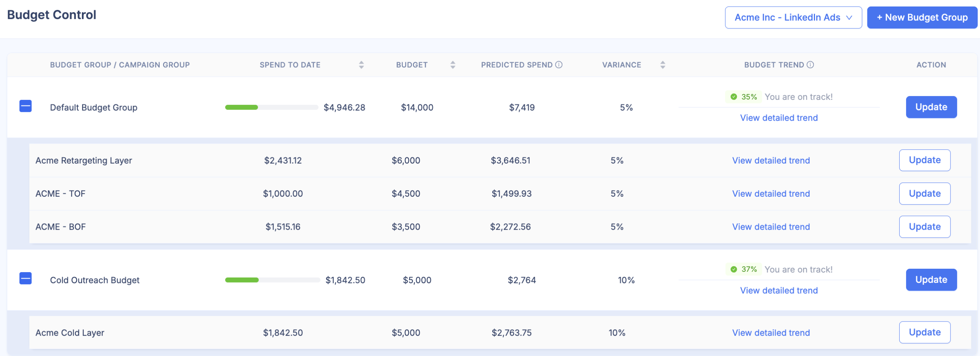Create a New Budget Group
The width and height of the screenshot is (980, 356).
click(922, 18)
